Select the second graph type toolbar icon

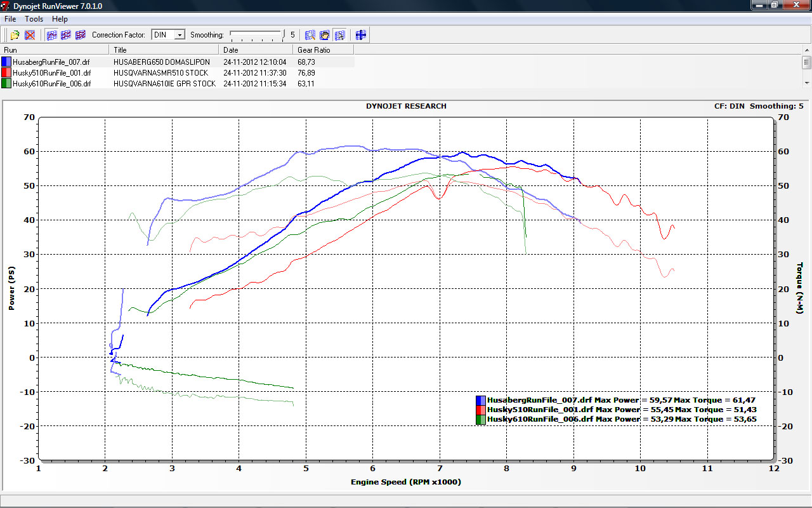(66, 35)
